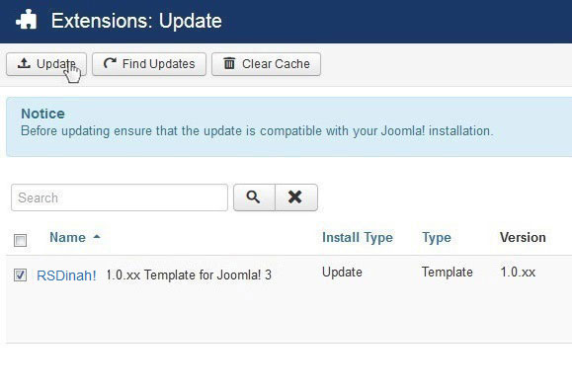Click the 'Extensions: Update' page title
Image resolution: width=572 pixels, height=392 pixels.
(136, 21)
